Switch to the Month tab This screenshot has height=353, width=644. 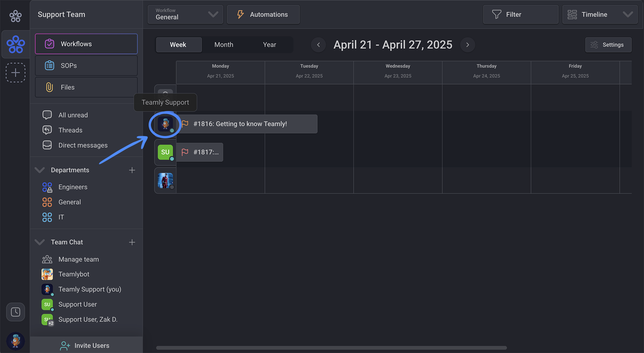(x=224, y=45)
